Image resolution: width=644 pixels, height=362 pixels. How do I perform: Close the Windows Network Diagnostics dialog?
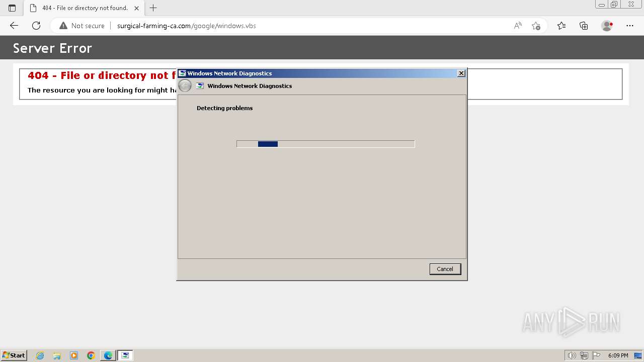pyautogui.click(x=461, y=73)
